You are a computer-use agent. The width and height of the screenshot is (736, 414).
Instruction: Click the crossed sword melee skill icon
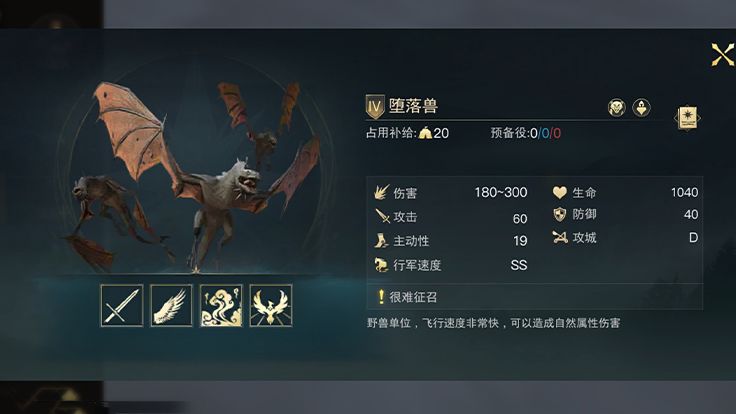(122, 306)
